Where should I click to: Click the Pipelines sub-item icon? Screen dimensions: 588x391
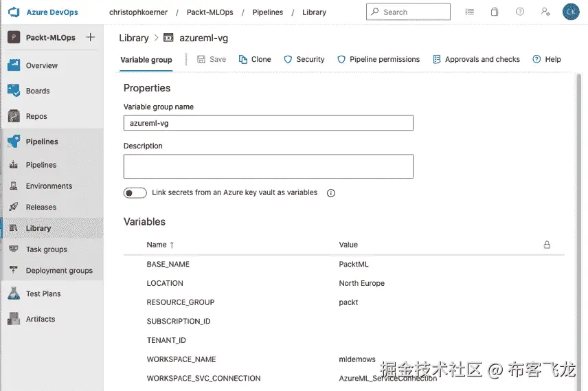[14, 165]
